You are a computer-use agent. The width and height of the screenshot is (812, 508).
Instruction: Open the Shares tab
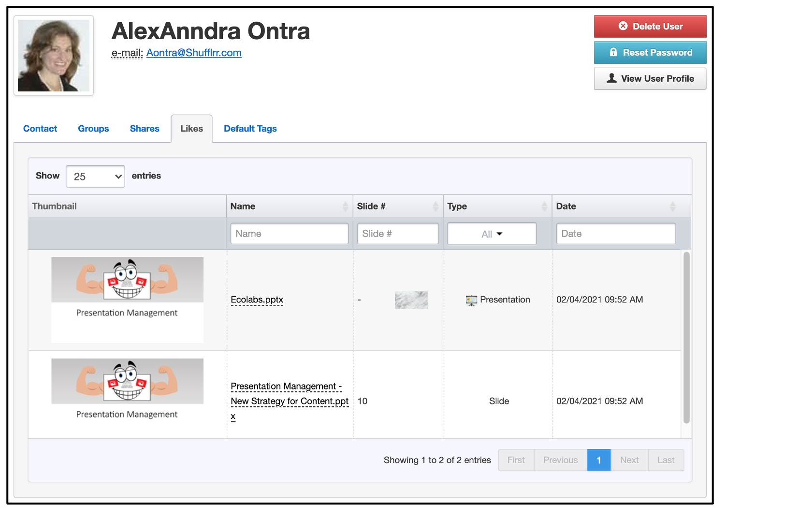(x=145, y=129)
